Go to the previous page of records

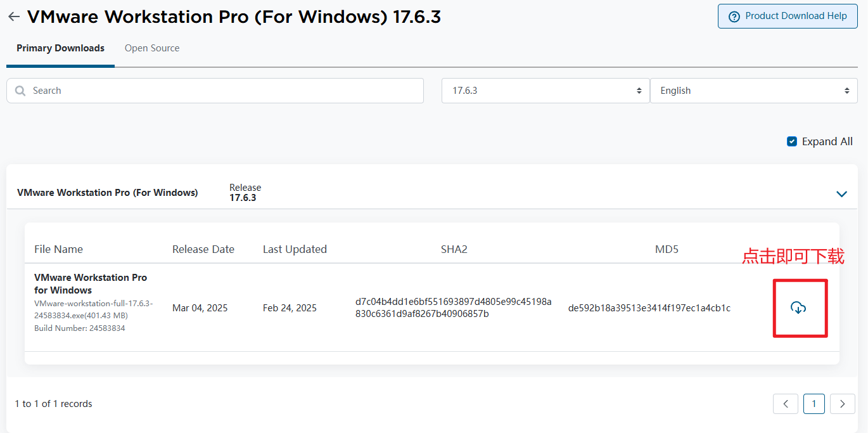click(x=786, y=404)
